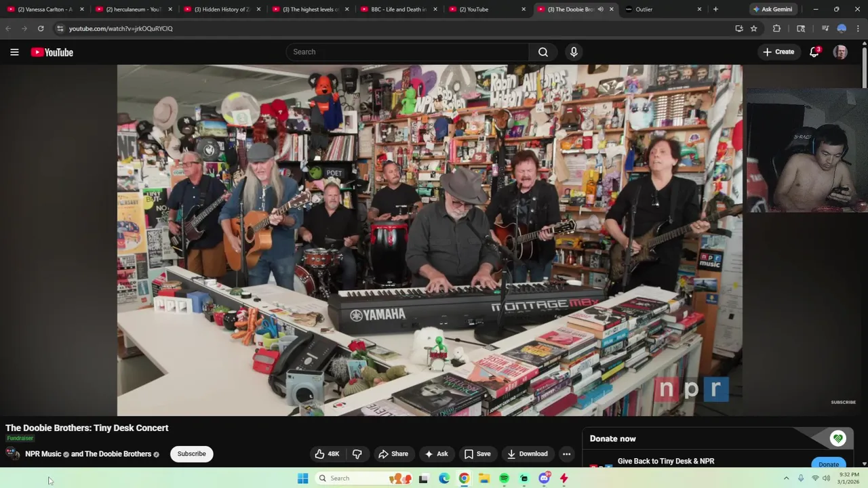Click the YouTube search input field
Screen dimensions: 868x488
408,52
